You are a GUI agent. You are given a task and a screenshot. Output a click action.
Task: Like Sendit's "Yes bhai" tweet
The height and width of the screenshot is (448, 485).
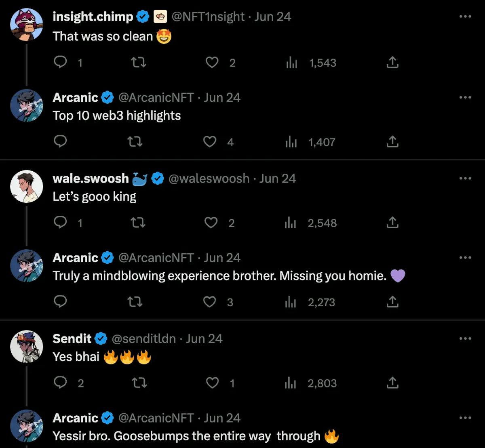coord(212,383)
